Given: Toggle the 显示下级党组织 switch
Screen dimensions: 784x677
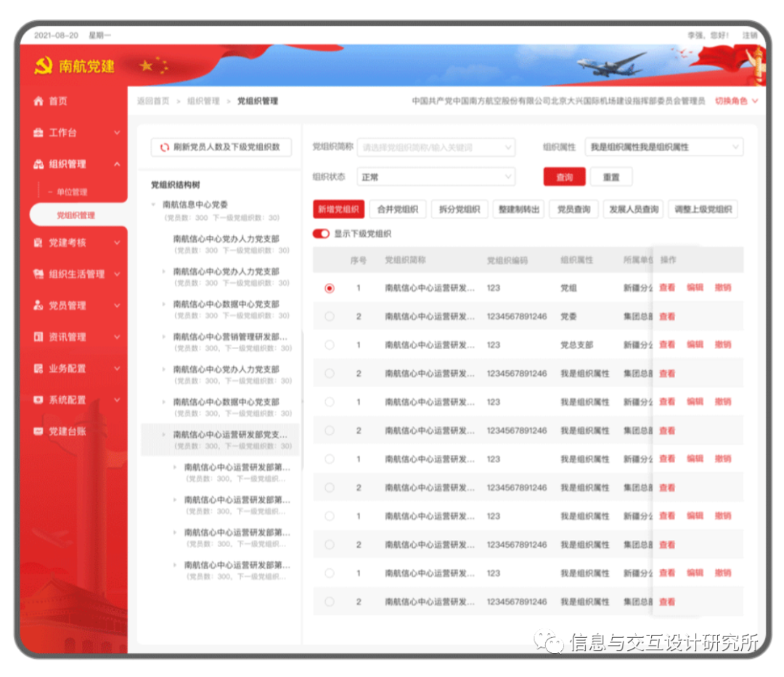Looking at the screenshot, I should [x=321, y=234].
